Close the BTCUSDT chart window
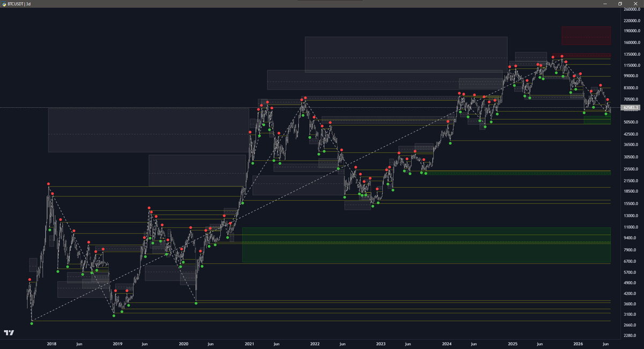 click(x=636, y=4)
